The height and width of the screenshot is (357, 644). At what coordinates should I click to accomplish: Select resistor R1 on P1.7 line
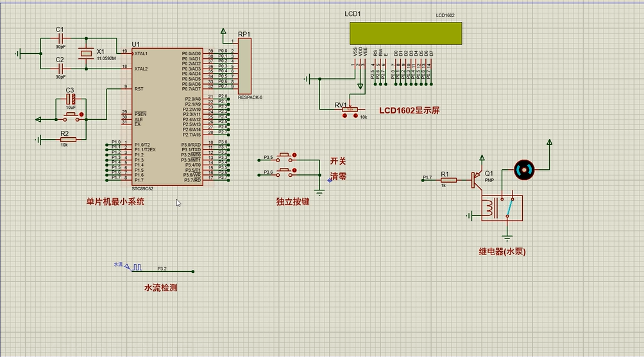(x=447, y=180)
